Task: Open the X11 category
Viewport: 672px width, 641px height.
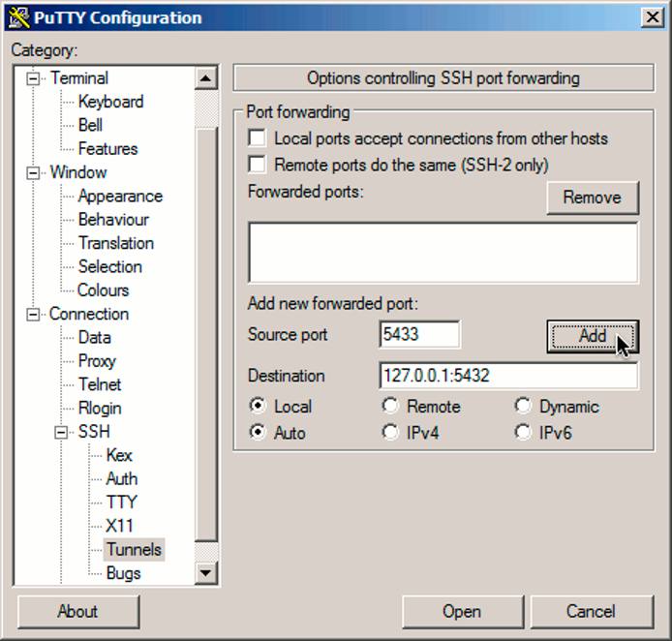Action: (119, 526)
